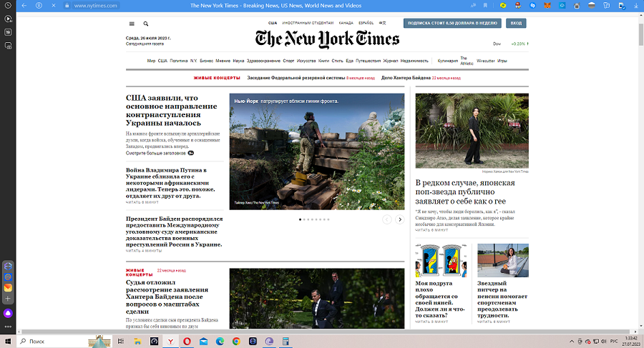Open headline about Biden and International Criminal Court
The image size is (644, 348).
coord(174,232)
